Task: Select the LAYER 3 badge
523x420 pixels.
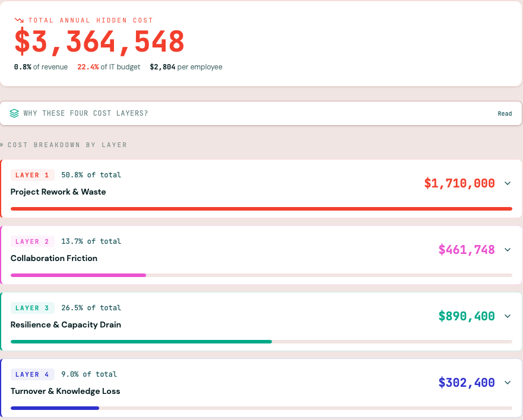Action: tap(32, 307)
